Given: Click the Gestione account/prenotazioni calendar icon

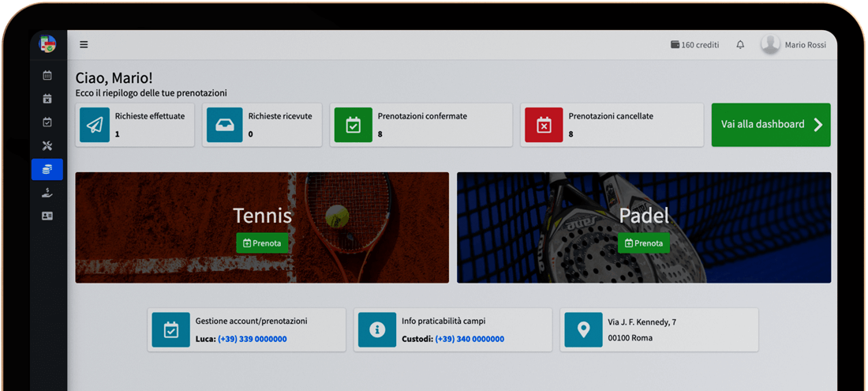Looking at the screenshot, I should [171, 330].
